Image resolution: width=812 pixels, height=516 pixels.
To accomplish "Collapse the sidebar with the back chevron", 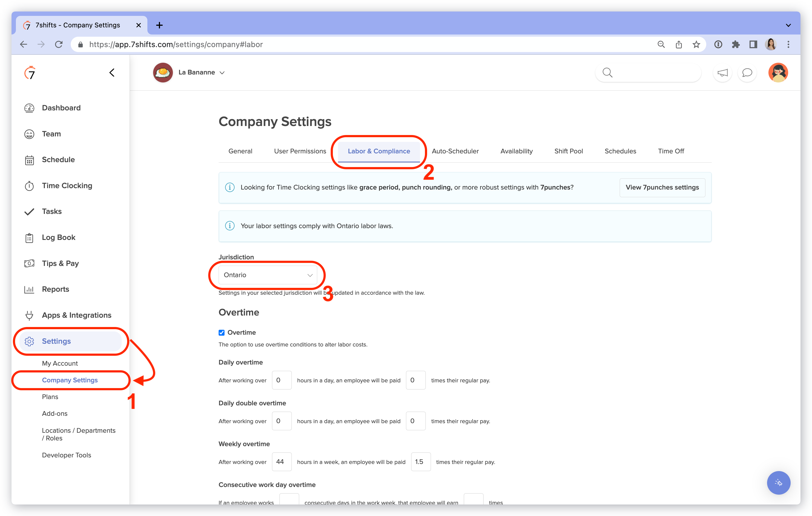I will [x=112, y=73].
